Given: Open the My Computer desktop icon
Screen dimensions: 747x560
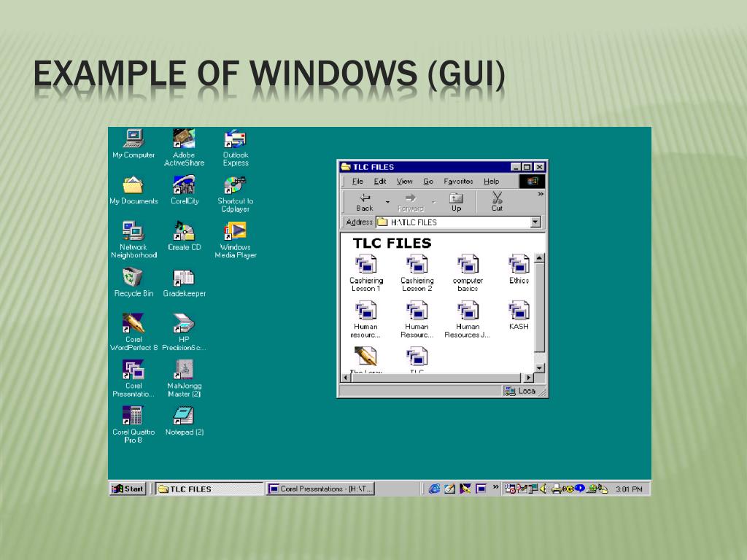Looking at the screenshot, I should 134,144.
